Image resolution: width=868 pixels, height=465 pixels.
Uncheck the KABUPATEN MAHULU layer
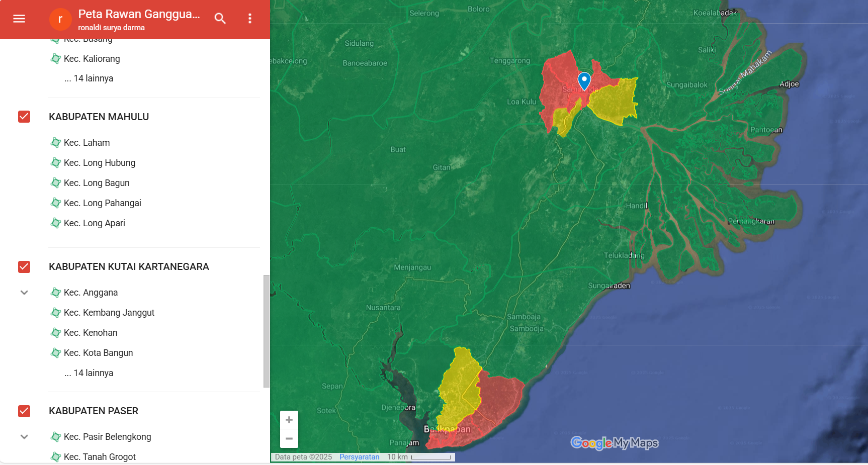click(x=24, y=117)
